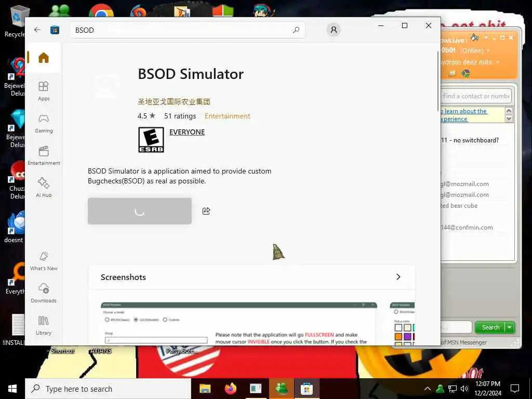
Task: Click the mail envelope icon in Messenger
Action: pos(452,73)
